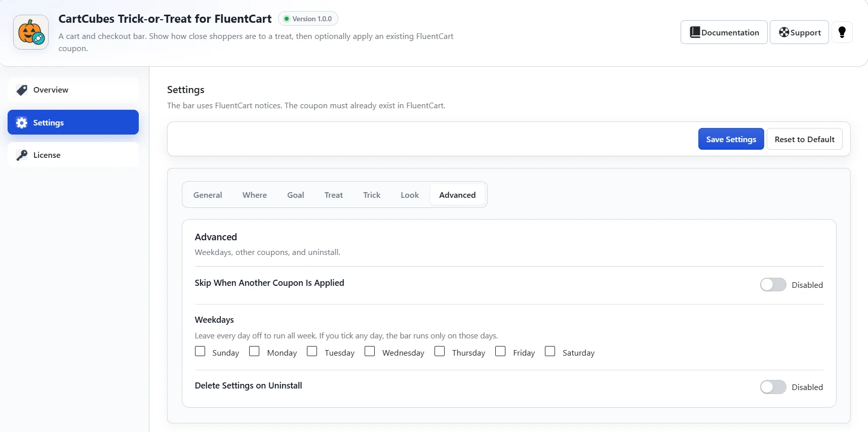Toggle Skip When Another Coupon Is Applied
Screen dimensions: 868x432
pos(773,285)
